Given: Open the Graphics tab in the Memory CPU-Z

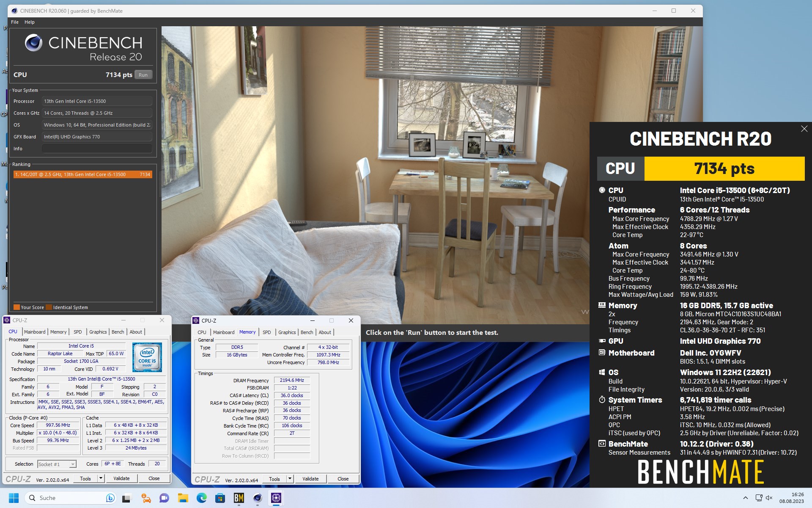Looking at the screenshot, I should [x=287, y=332].
